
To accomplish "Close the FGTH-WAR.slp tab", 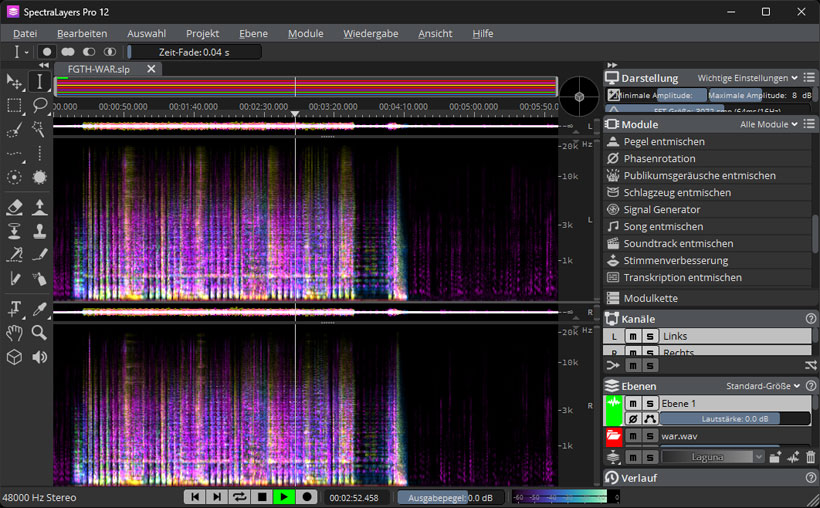I will (x=151, y=69).
